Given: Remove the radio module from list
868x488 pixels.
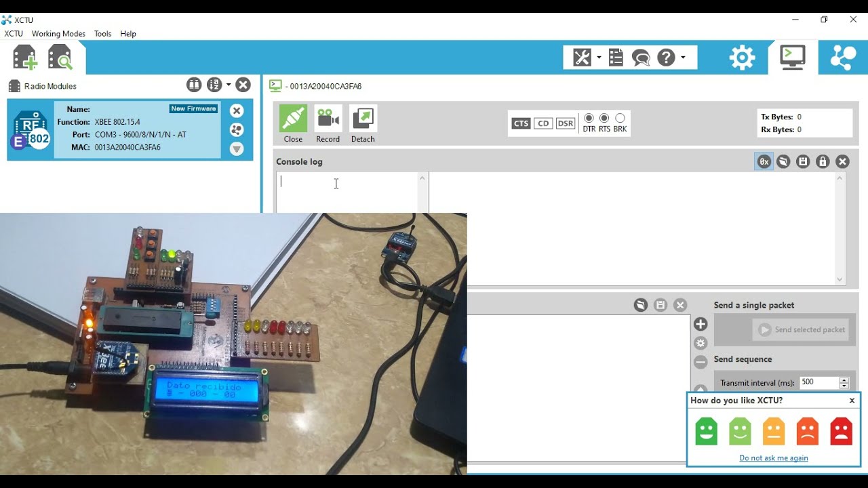Looking at the screenshot, I should point(237,110).
